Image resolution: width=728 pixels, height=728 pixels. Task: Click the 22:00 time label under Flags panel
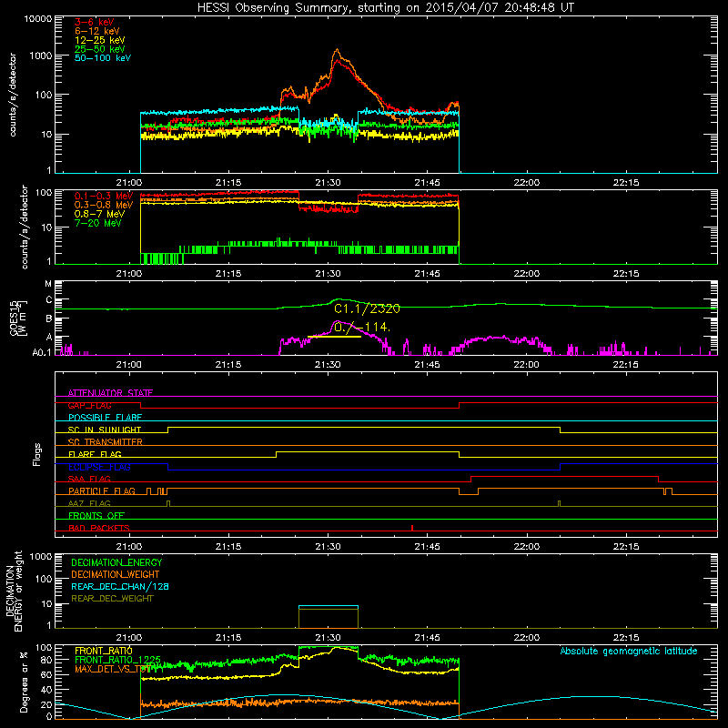(x=527, y=547)
